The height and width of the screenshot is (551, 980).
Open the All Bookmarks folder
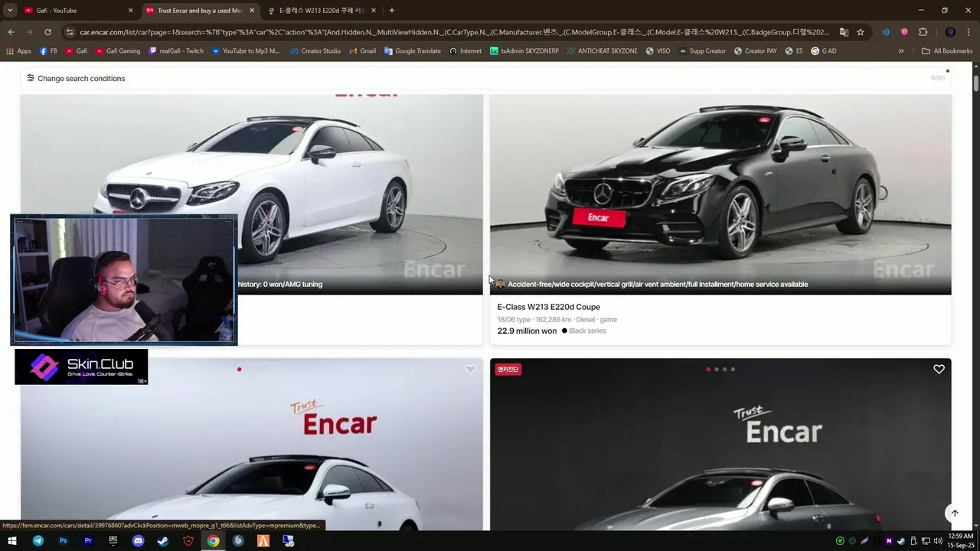947,51
